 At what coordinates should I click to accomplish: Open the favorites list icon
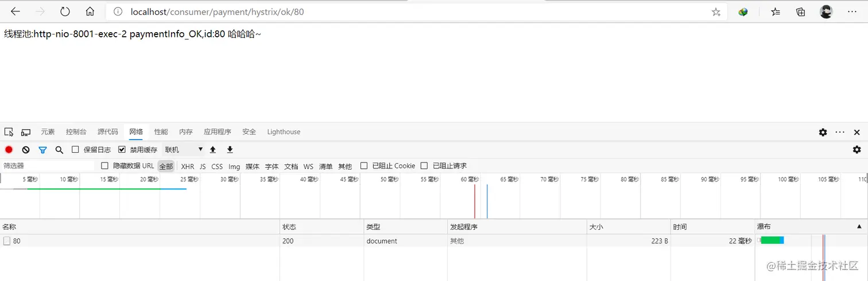click(x=776, y=11)
